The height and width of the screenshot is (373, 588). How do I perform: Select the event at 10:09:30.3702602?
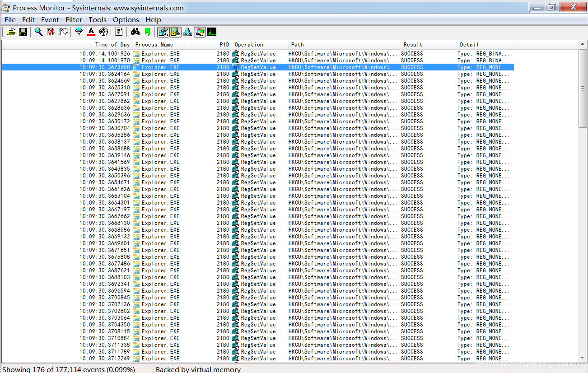[257, 311]
